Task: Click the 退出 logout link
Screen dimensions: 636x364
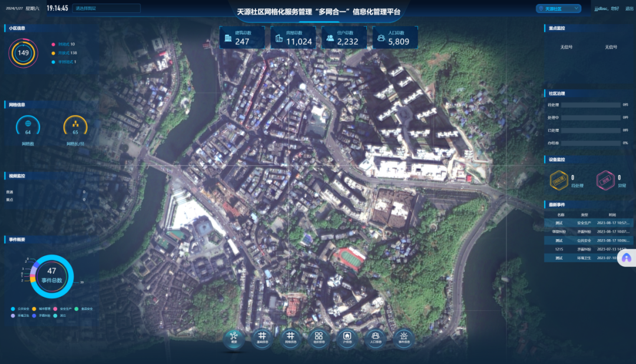Action: (x=629, y=9)
